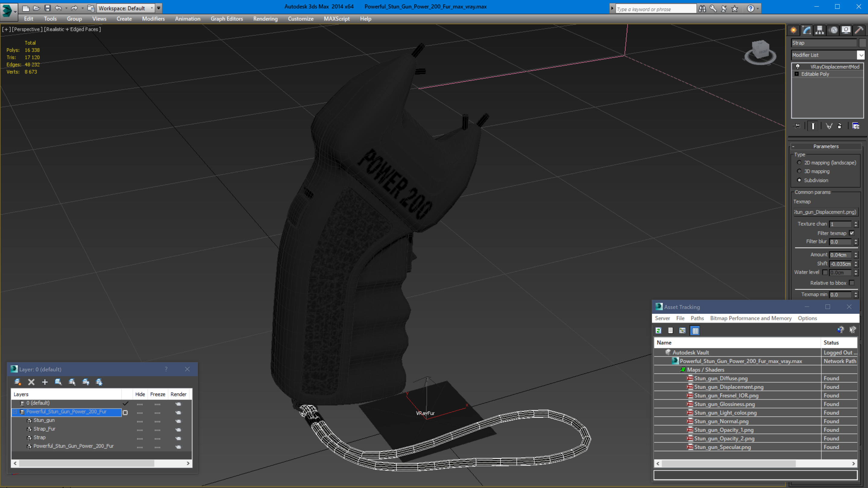This screenshot has height=488, width=868.
Task: Remove modifier from the stack icon
Action: point(840,126)
